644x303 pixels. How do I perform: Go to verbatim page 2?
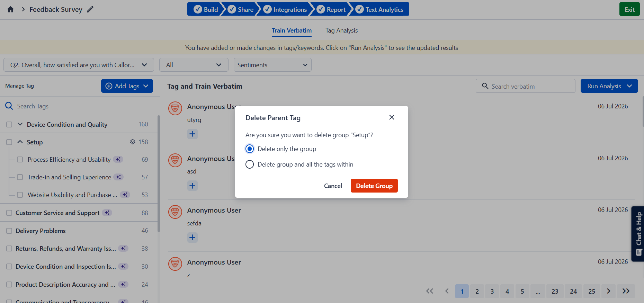(x=477, y=291)
